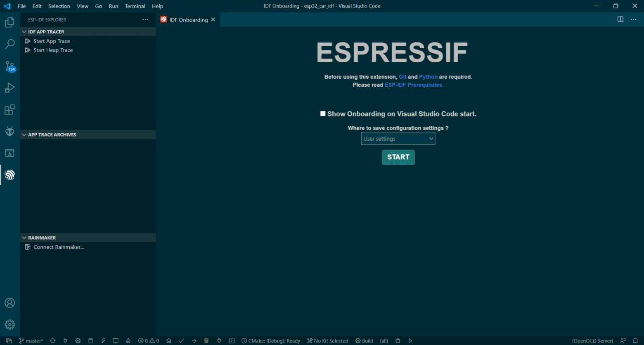Click the ESP-IDF flash lightning icon
The image size is (644, 345).
[x=103, y=341]
